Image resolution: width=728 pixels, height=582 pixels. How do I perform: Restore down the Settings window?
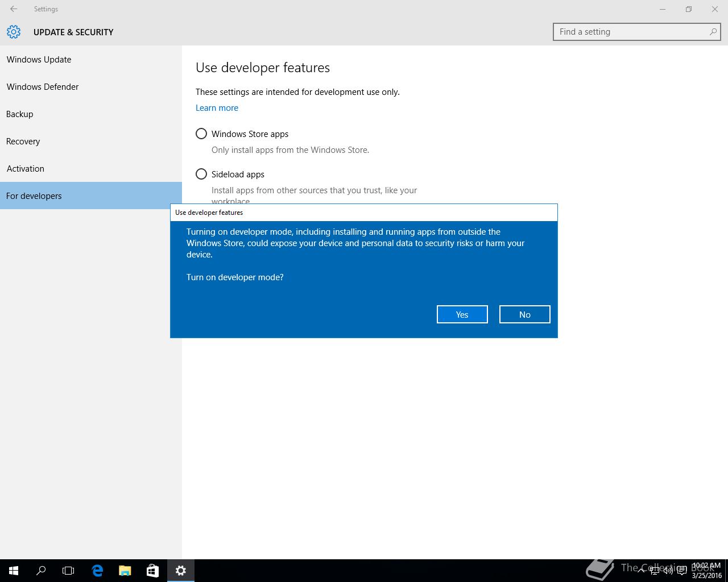click(689, 9)
